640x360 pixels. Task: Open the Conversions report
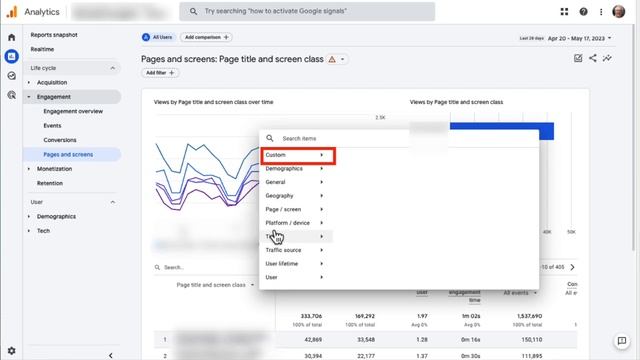pyautogui.click(x=60, y=140)
